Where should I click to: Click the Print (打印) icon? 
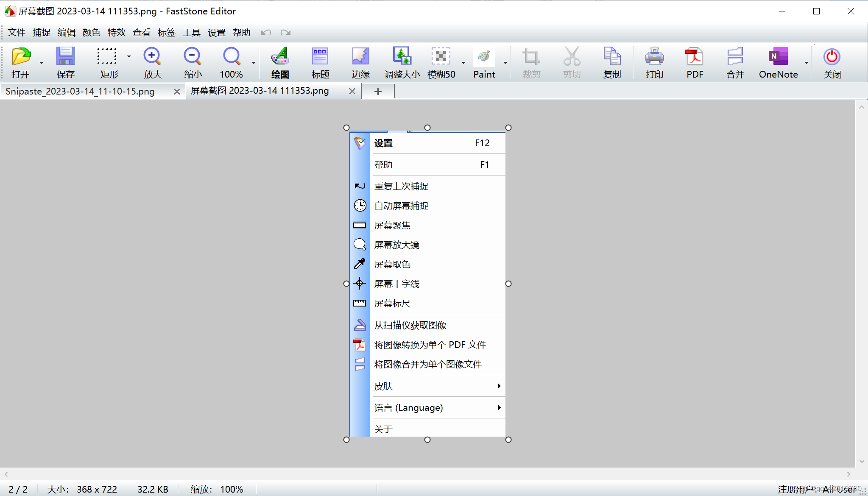tap(654, 57)
